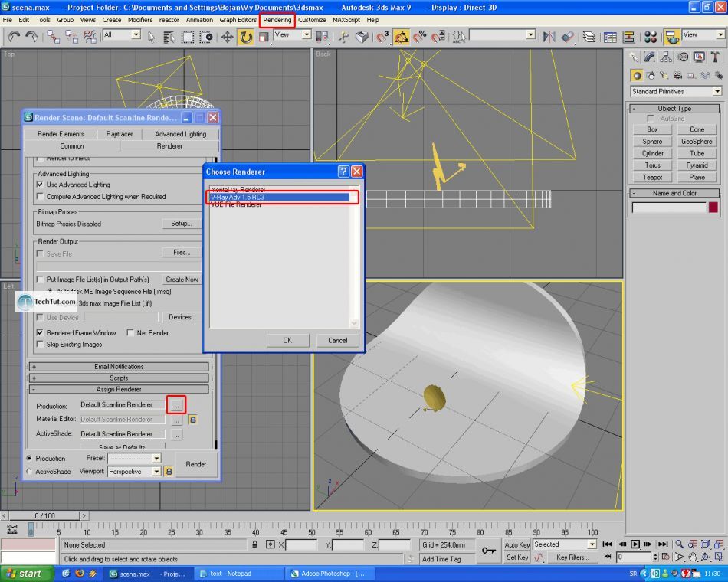This screenshot has height=582, width=728.
Task: Expand Email Notifications rollout
Action: point(119,367)
